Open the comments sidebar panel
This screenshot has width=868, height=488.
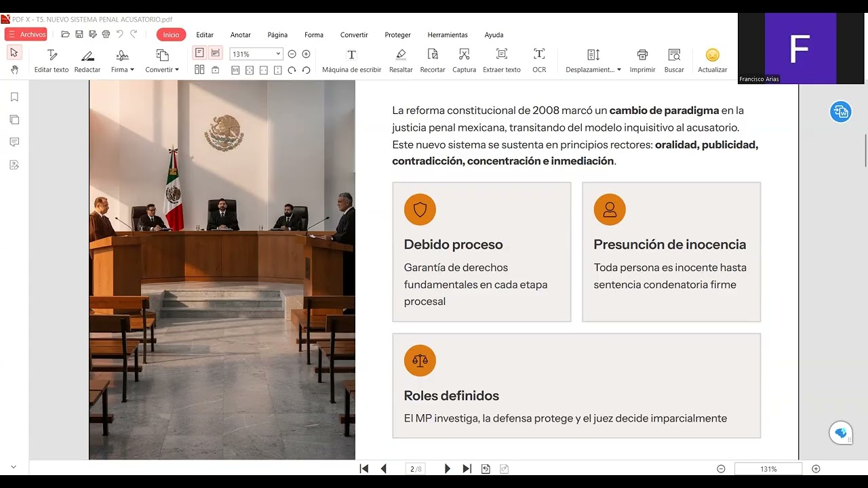tap(14, 142)
